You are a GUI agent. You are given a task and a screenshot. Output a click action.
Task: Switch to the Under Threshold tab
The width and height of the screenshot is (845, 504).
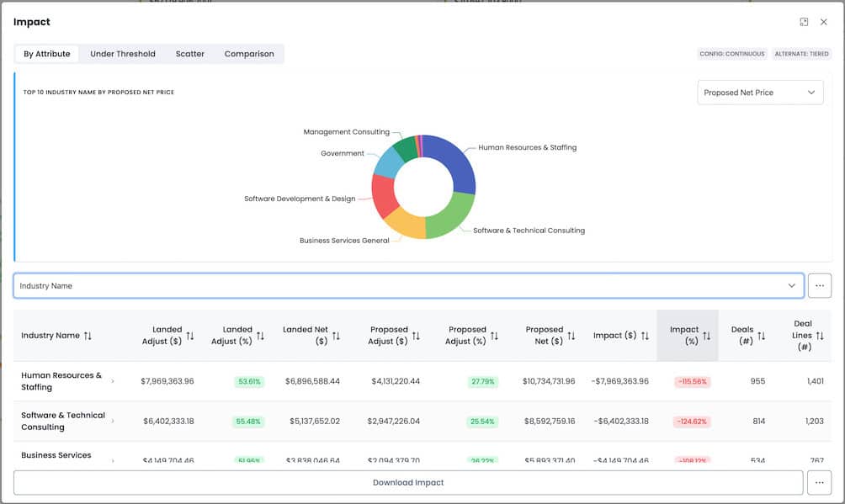click(x=123, y=54)
